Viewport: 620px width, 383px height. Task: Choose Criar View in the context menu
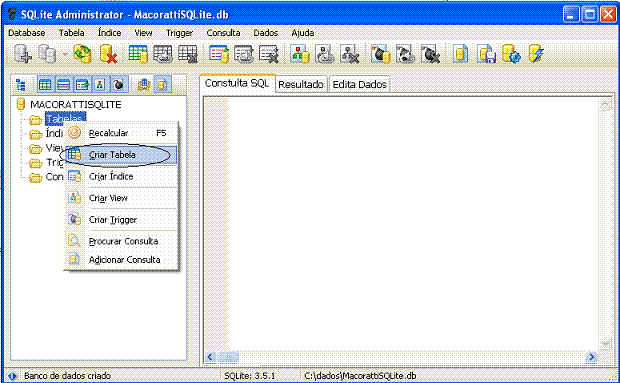pos(121,198)
